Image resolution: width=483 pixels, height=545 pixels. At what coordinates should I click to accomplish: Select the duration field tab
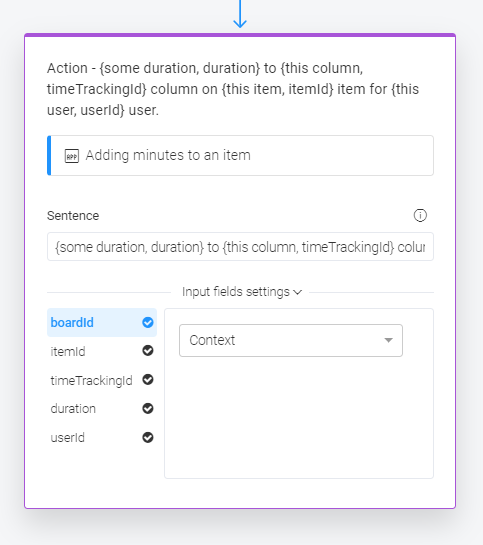tap(102, 409)
